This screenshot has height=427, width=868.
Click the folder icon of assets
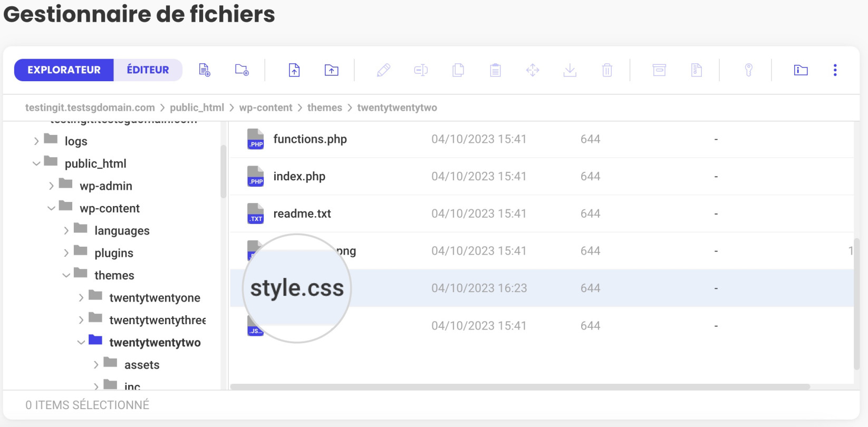click(x=110, y=362)
